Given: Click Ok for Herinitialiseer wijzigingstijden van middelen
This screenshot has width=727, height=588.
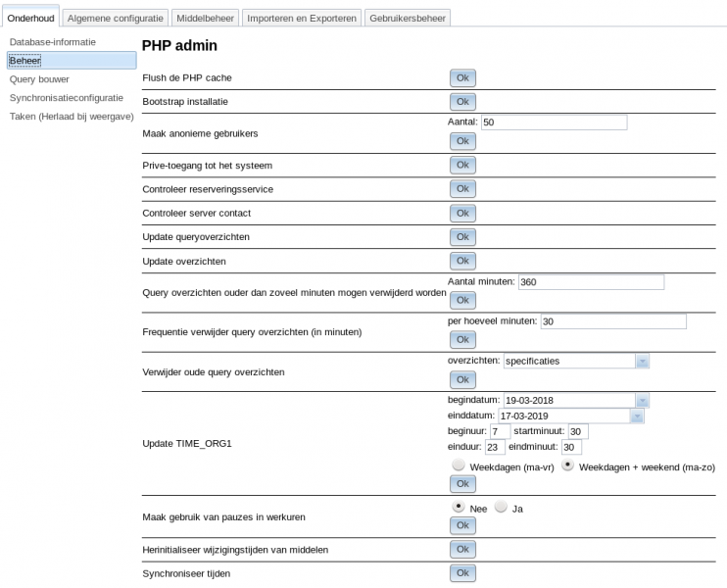Looking at the screenshot, I should [x=462, y=549].
